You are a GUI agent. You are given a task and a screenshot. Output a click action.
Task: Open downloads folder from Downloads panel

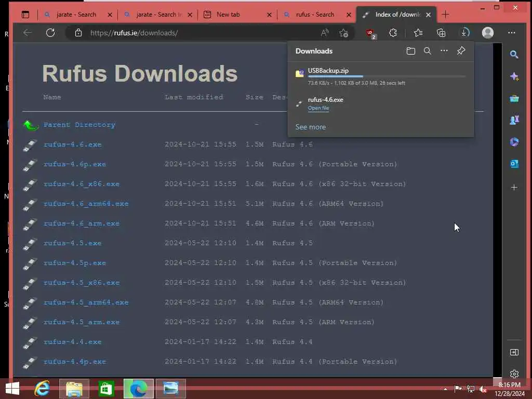[410, 51]
